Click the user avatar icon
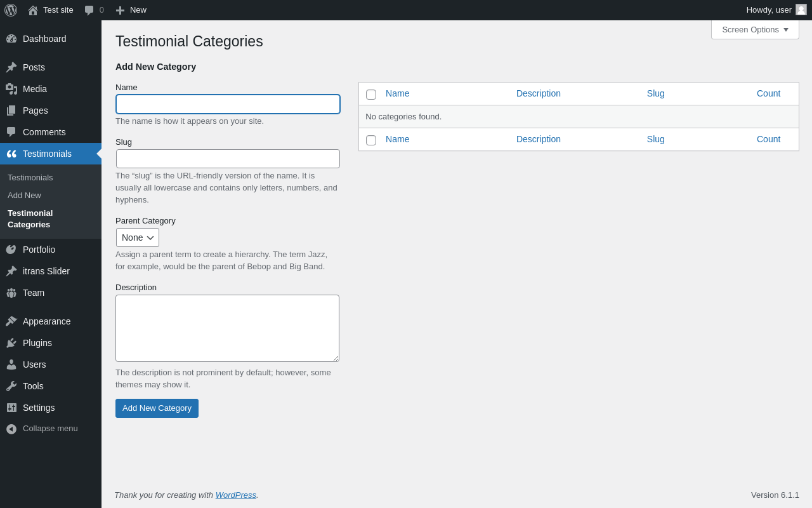Viewport: 812px width, 508px height. [x=801, y=10]
